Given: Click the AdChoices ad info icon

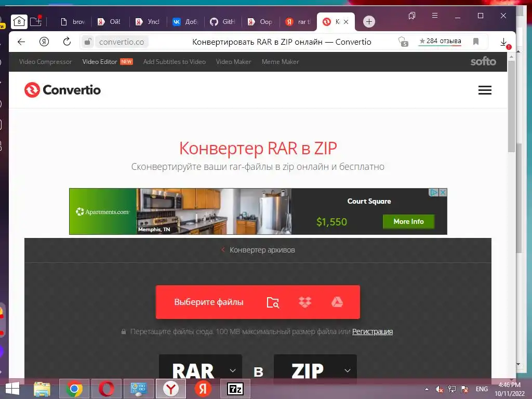Looking at the screenshot, I should pyautogui.click(x=434, y=193).
